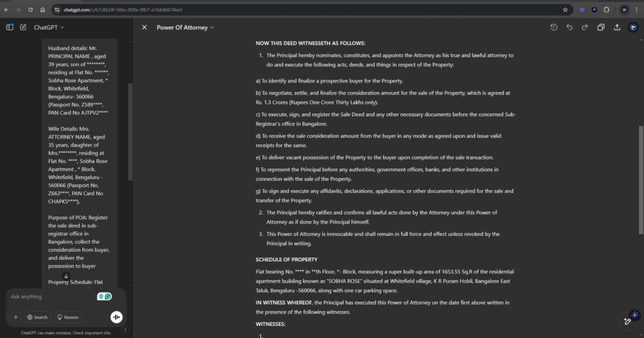The height and width of the screenshot is (338, 644).
Task: Copy the canvas document contents
Action: coord(601,27)
